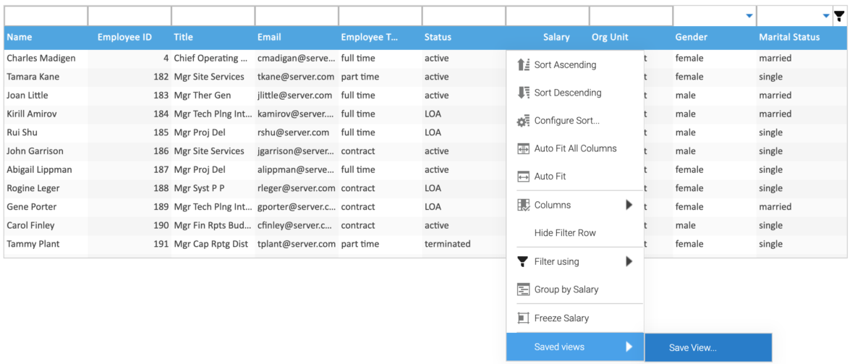Select the Kirill Amirov name cell
The width and height of the screenshot is (868, 364).
pos(46,114)
